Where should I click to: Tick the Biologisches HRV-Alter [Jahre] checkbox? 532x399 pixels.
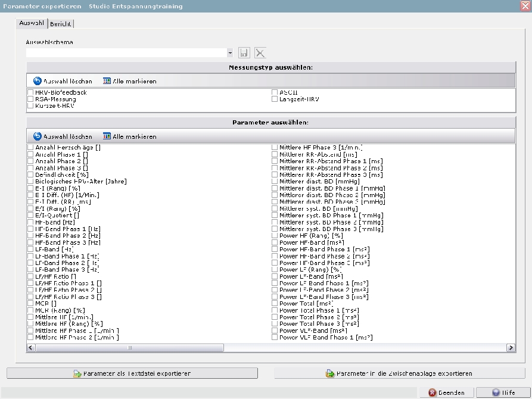30,182
